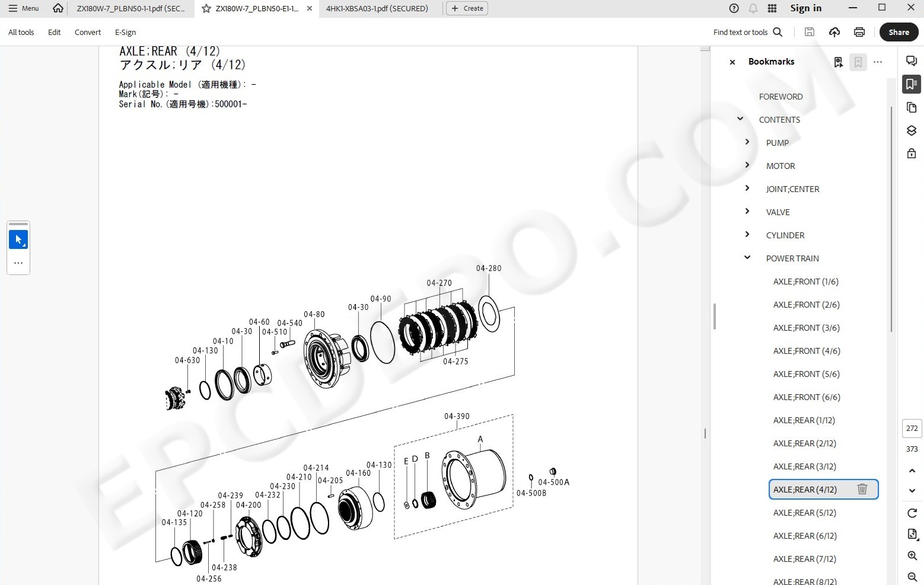Viewport: 924px width, 585px height.
Task: Open bookmark AXLE;REAR (6/12)
Action: (805, 536)
